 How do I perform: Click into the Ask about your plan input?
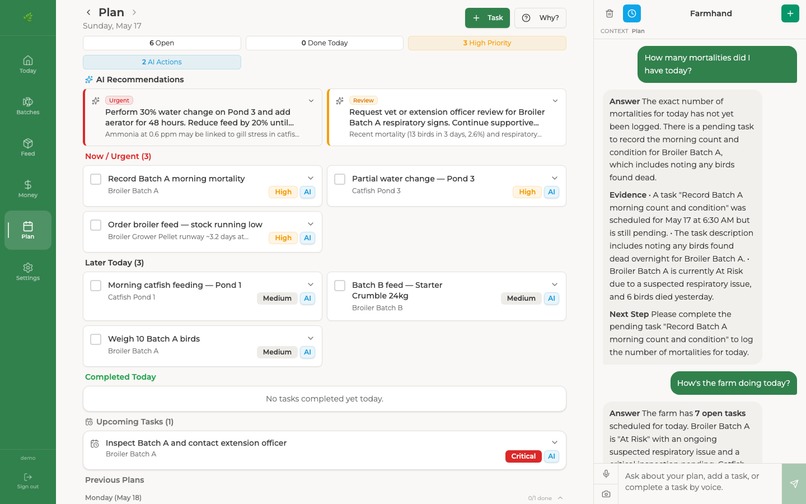click(x=700, y=482)
